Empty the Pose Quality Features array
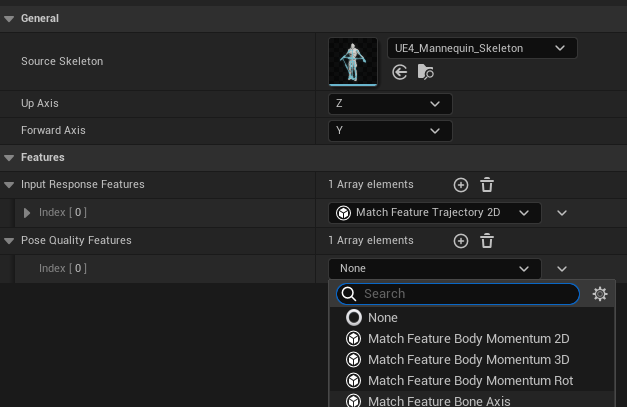This screenshot has width=627, height=407. pos(487,241)
